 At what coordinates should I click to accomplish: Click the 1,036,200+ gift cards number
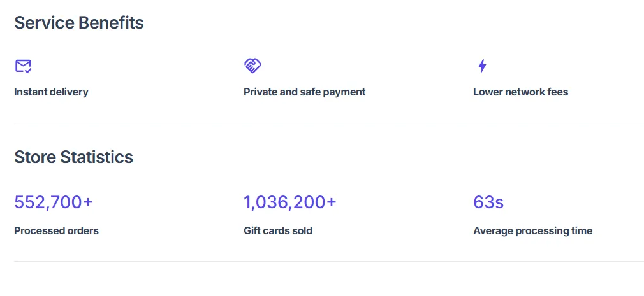click(290, 202)
